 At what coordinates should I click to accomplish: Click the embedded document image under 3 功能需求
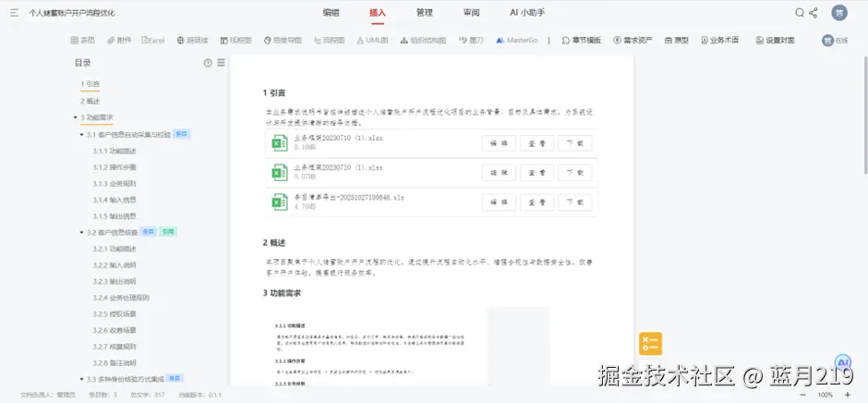point(408,346)
